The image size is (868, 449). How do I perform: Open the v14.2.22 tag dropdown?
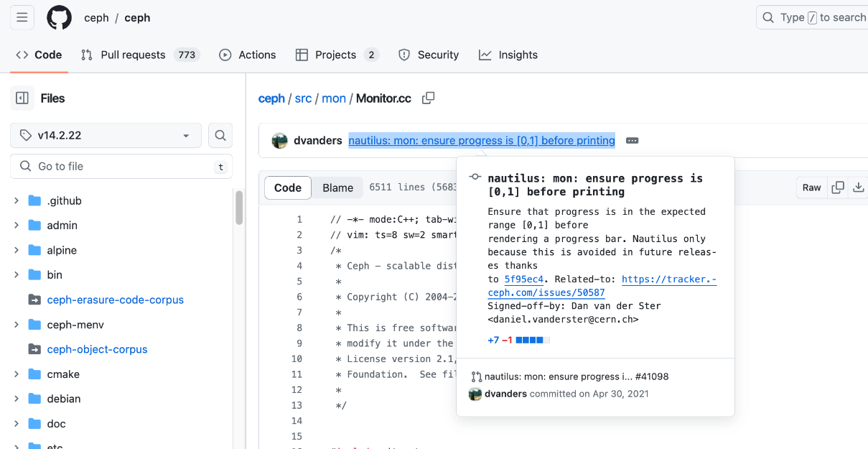[106, 135]
